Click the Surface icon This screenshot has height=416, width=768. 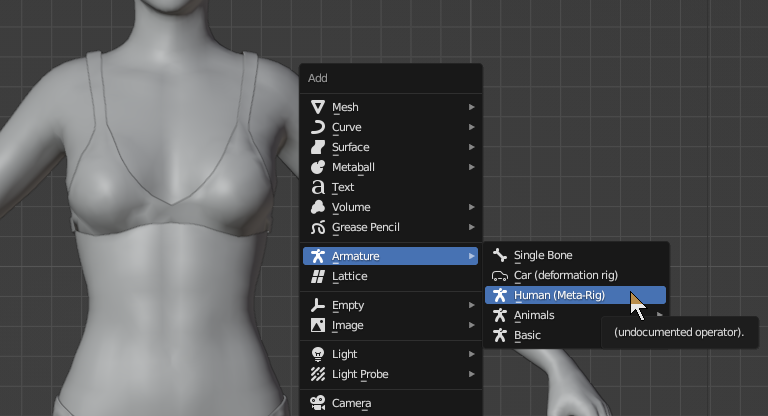click(x=318, y=147)
